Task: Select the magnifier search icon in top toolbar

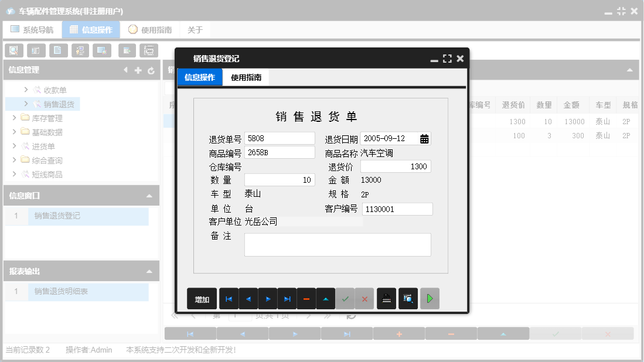Action: click(13, 50)
